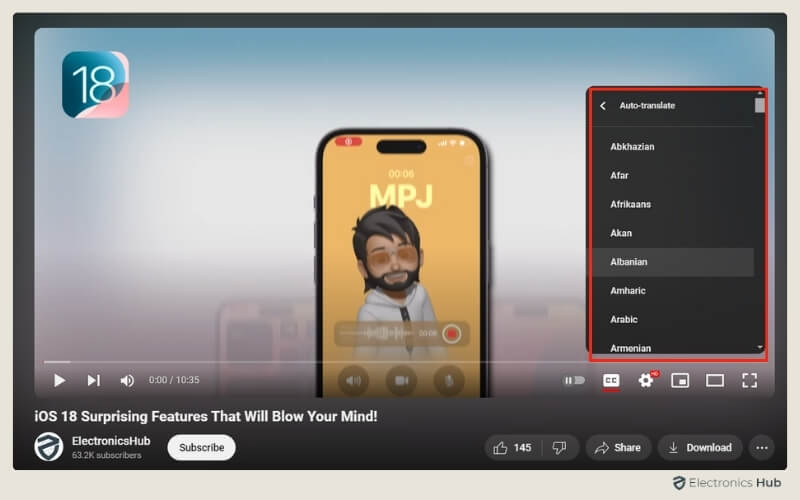Screen dimensions: 800x500
Task: Like the video with 145 likes
Action: pyautogui.click(x=512, y=448)
